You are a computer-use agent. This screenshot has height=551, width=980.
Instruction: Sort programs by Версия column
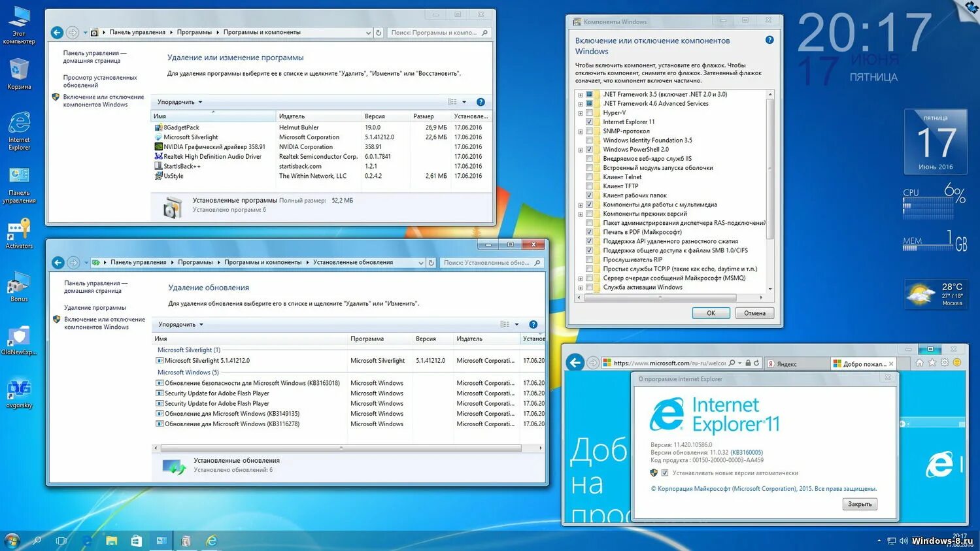(x=386, y=116)
